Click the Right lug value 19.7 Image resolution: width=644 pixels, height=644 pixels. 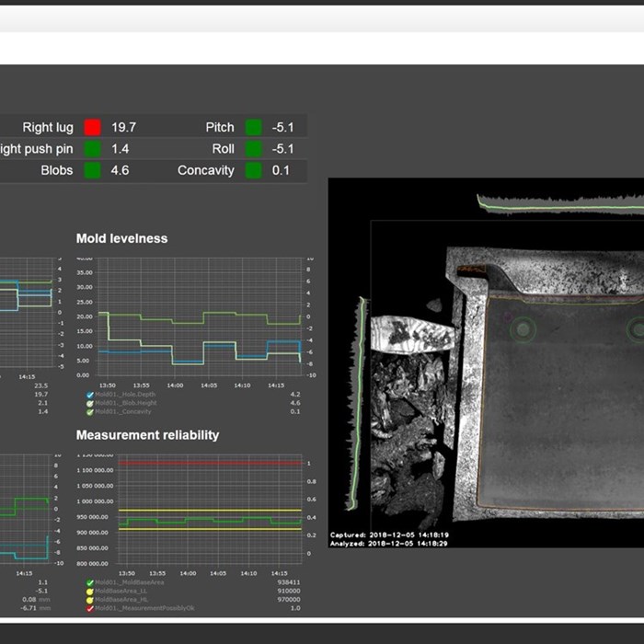click(x=123, y=127)
